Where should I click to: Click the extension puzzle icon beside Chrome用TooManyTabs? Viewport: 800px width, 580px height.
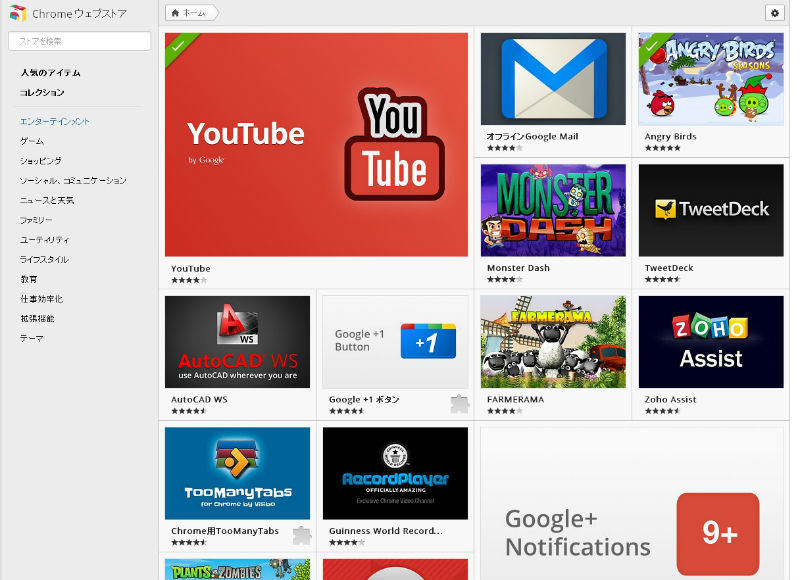[302, 535]
